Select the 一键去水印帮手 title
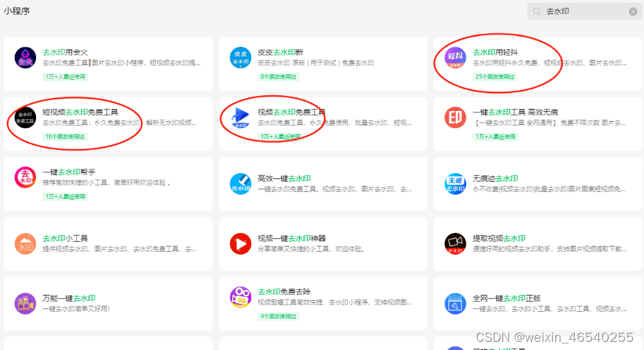644x350 pixels. pos(69,172)
